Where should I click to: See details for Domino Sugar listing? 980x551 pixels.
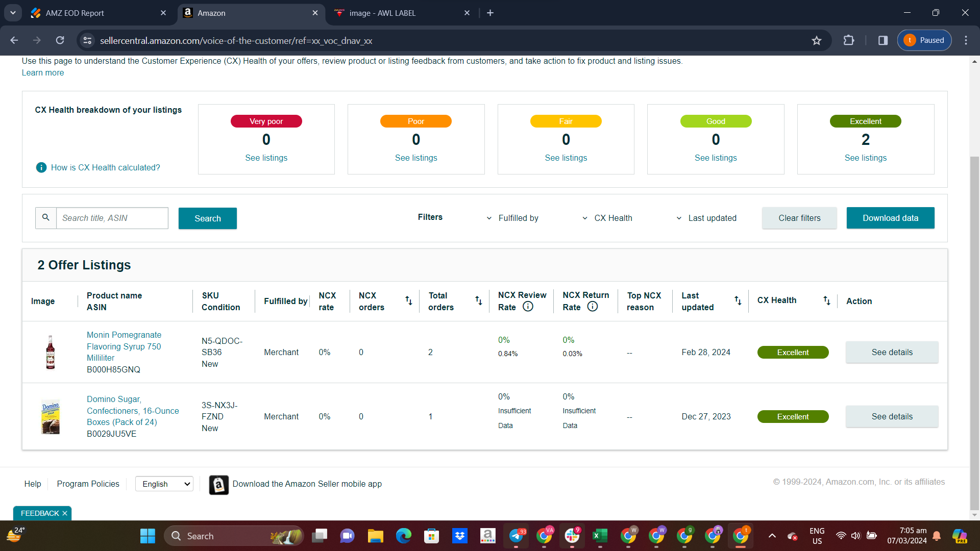(892, 416)
